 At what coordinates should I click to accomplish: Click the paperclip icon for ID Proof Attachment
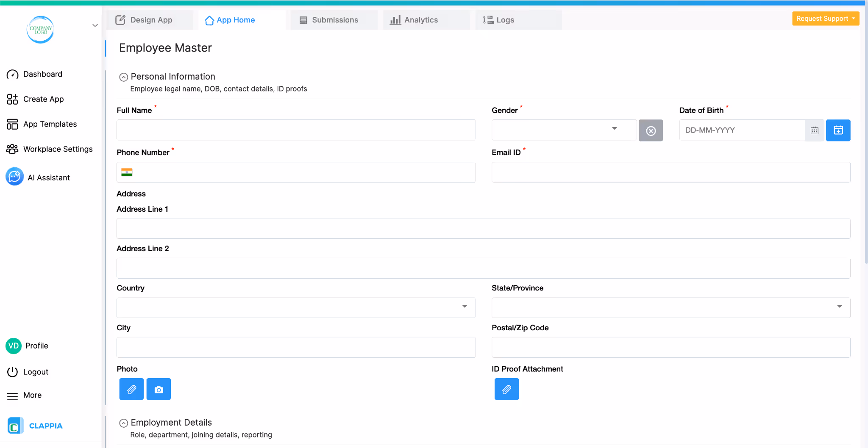click(x=506, y=389)
